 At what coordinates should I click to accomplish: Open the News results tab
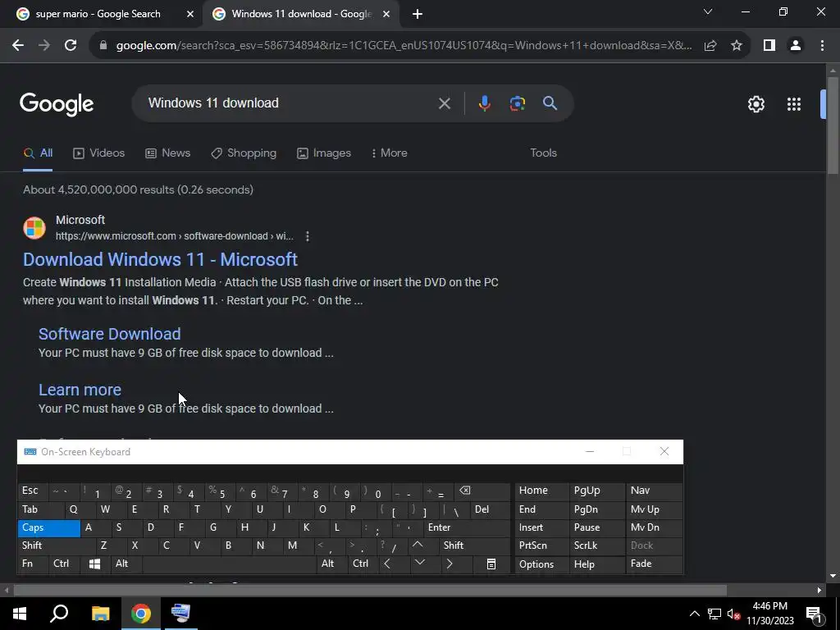tap(167, 153)
